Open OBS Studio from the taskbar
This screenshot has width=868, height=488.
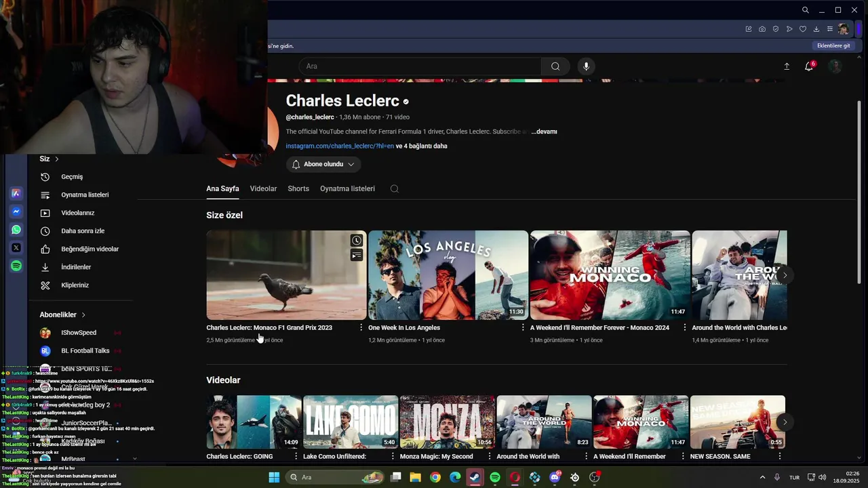[x=595, y=477]
